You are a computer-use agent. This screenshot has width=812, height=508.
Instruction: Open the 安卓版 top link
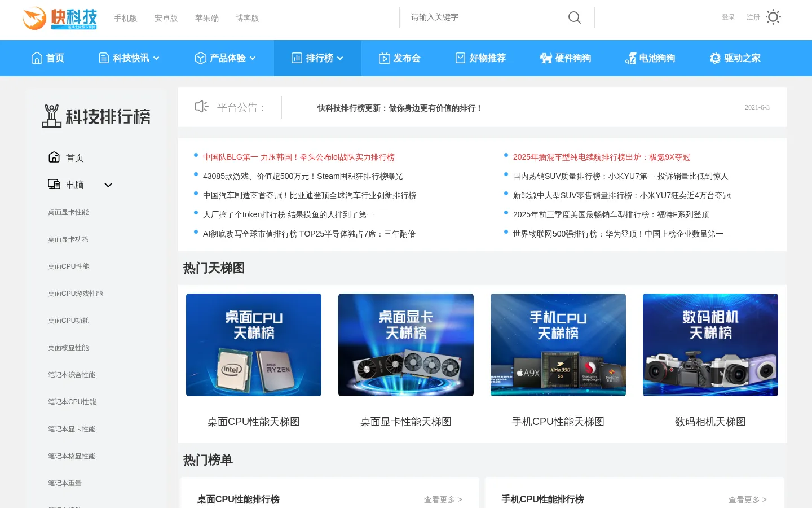(x=166, y=18)
